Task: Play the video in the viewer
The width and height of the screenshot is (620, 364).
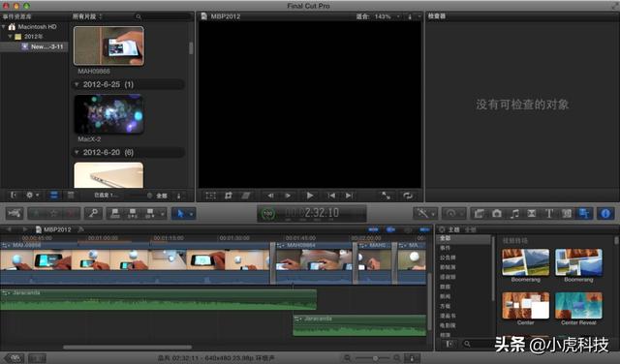Action: (x=310, y=196)
